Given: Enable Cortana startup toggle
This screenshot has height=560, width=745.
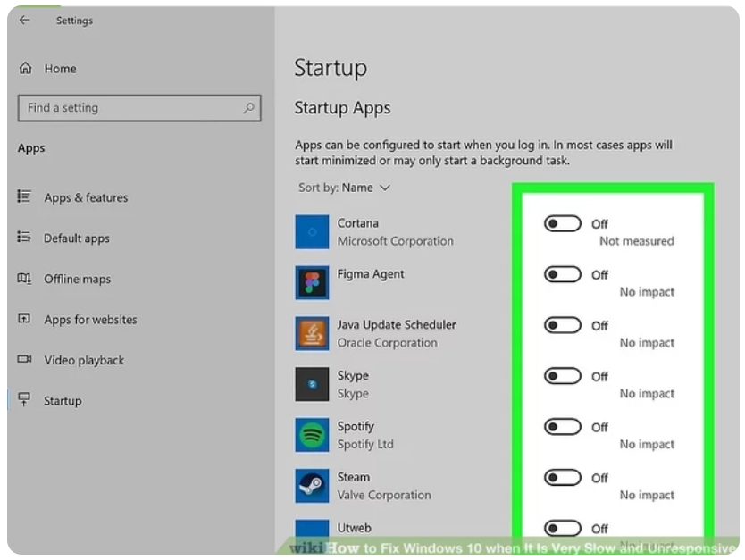Looking at the screenshot, I should [x=563, y=224].
